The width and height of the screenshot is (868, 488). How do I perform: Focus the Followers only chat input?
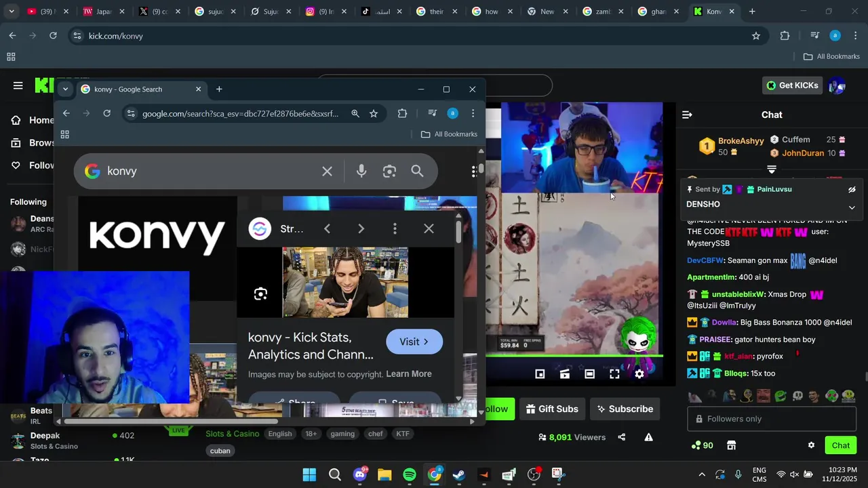pos(772,419)
